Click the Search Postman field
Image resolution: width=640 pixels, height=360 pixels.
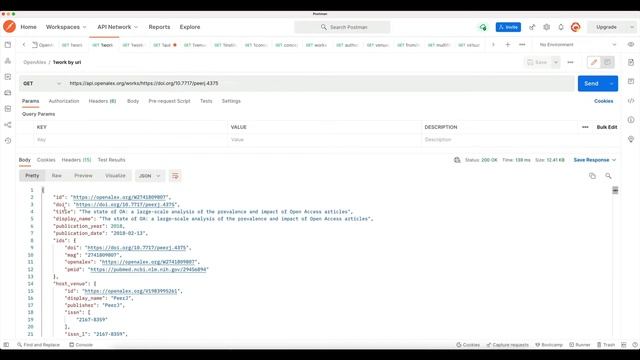point(342,27)
